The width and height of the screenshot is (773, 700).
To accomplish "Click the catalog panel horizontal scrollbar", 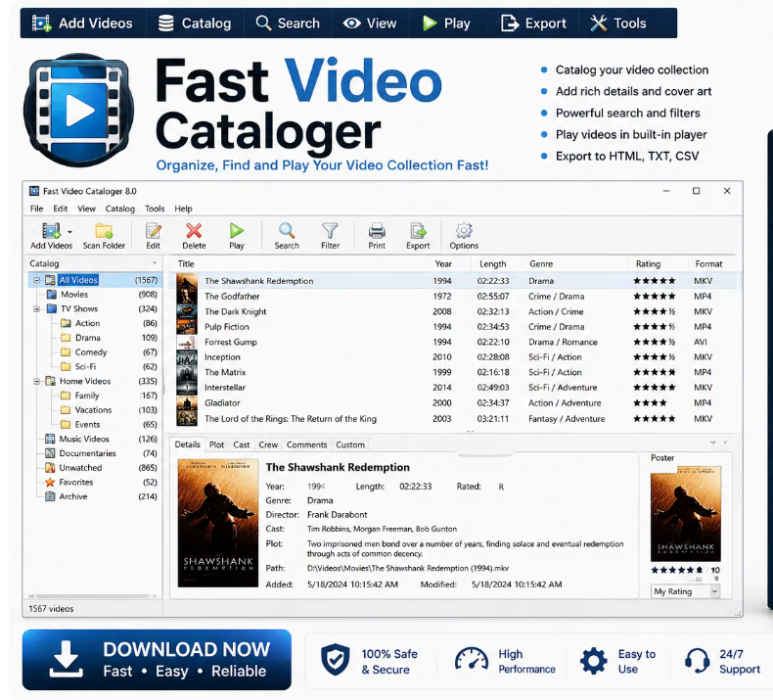I will click(92, 596).
